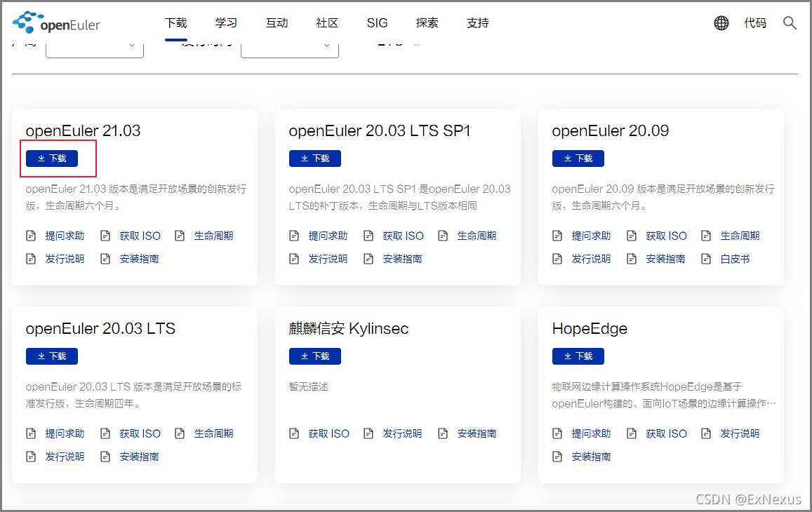Click 获取 ISO document icon in 20.03 LTS card

click(106, 434)
